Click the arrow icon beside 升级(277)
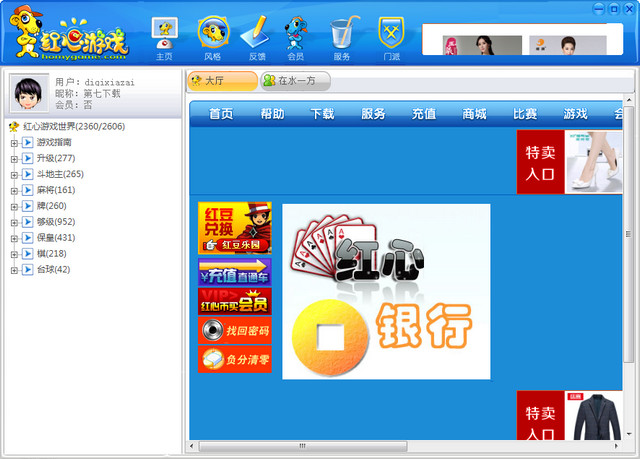The height and width of the screenshot is (459, 640). tap(27, 158)
